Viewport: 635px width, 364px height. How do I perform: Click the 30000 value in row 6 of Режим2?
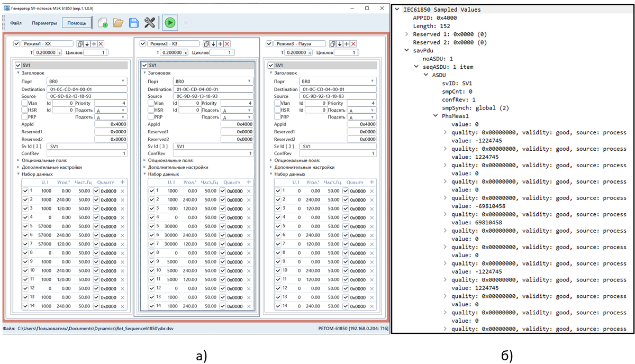(172, 235)
